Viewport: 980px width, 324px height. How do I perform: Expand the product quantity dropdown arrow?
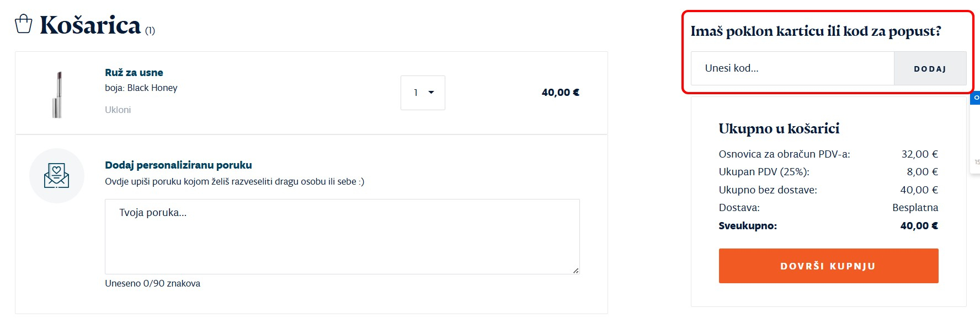pyautogui.click(x=431, y=93)
